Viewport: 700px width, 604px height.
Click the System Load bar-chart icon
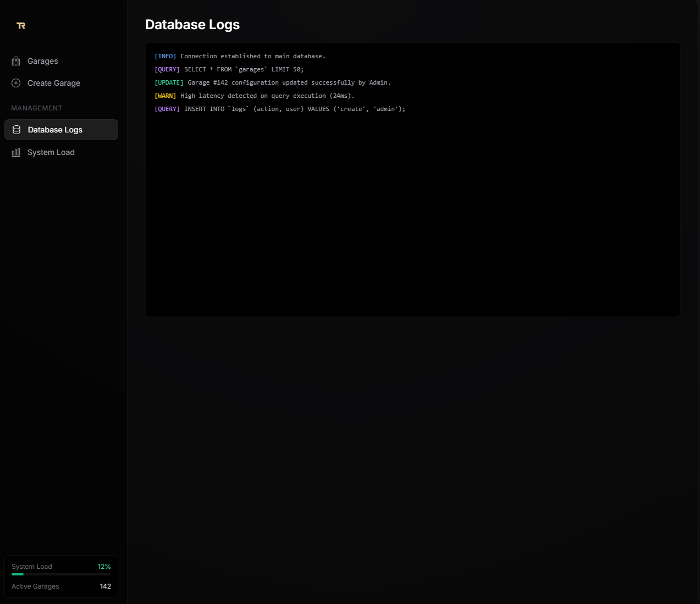16,152
